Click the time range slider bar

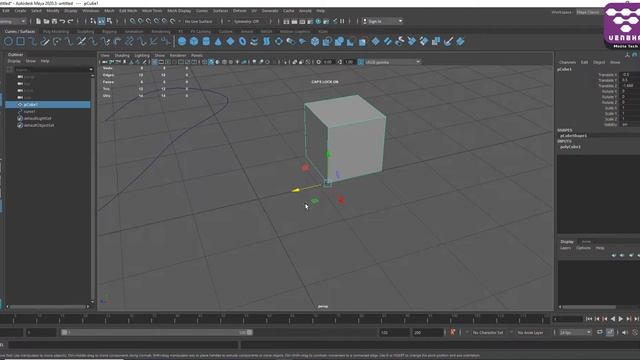tap(157, 333)
